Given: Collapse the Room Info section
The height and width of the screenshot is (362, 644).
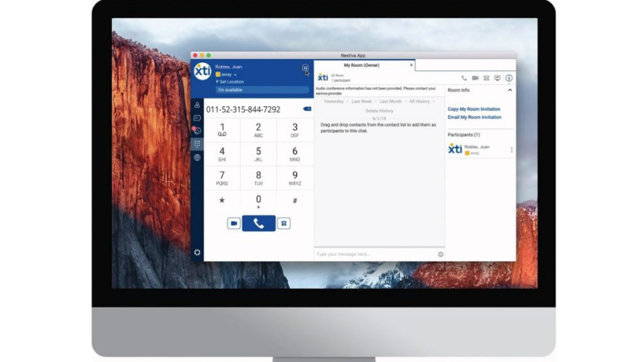Looking at the screenshot, I should 510,90.
